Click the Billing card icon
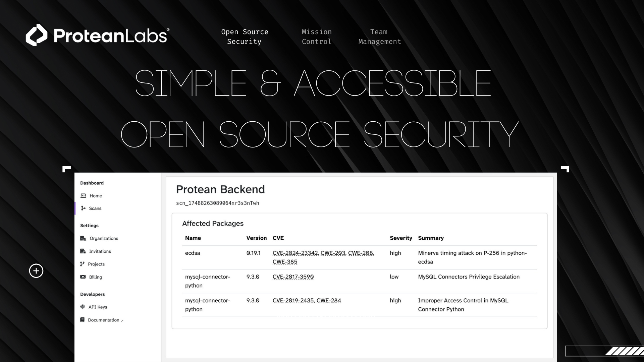This screenshot has height=362, width=644. pos(83,277)
